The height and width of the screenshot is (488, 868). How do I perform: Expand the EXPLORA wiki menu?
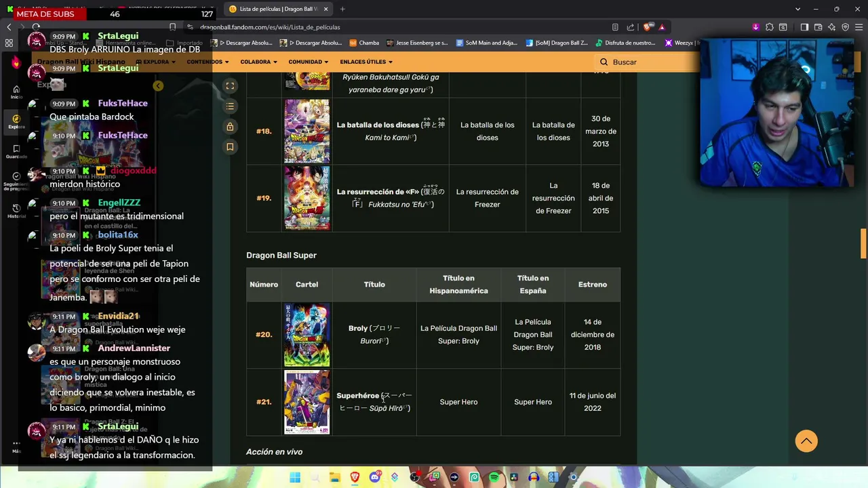point(155,62)
